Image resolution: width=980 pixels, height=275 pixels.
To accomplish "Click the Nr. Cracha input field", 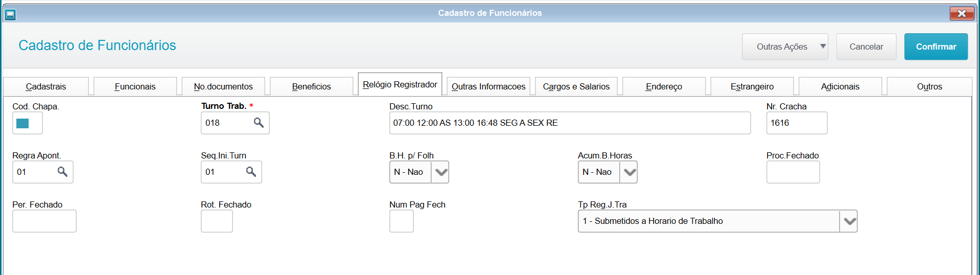I will coord(796,123).
